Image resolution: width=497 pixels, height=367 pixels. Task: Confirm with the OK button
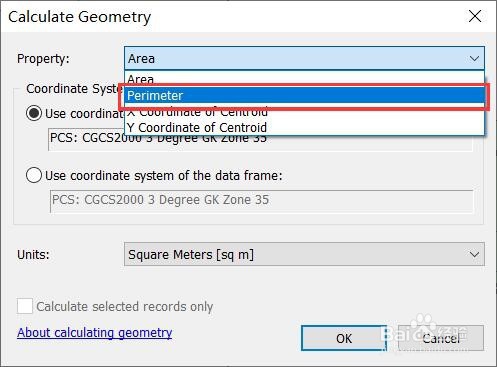pyautogui.click(x=344, y=338)
